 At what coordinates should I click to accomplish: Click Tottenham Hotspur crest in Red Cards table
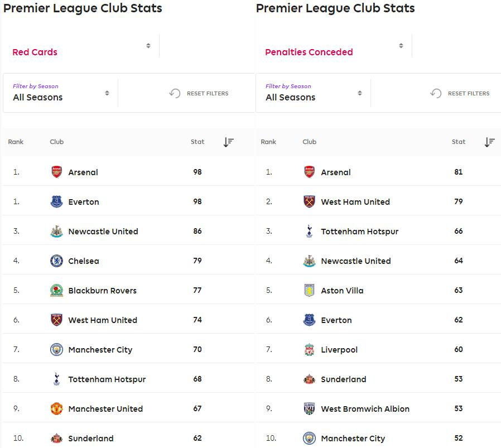[56, 379]
